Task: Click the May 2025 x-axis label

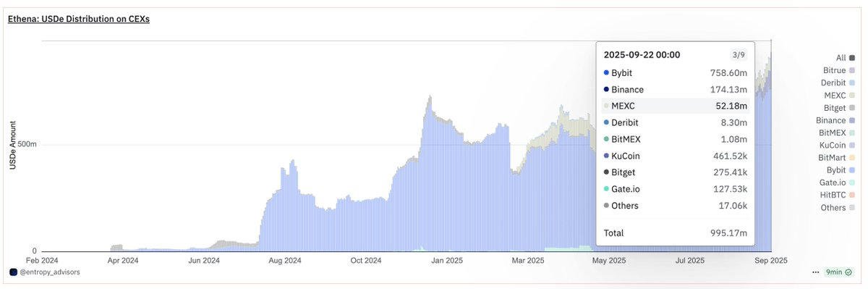Action: [609, 260]
